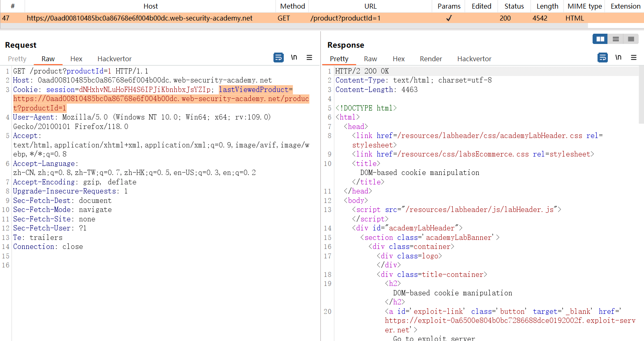Select side-by-side layout icon
Screen dimensions: 644x341
click(600, 39)
